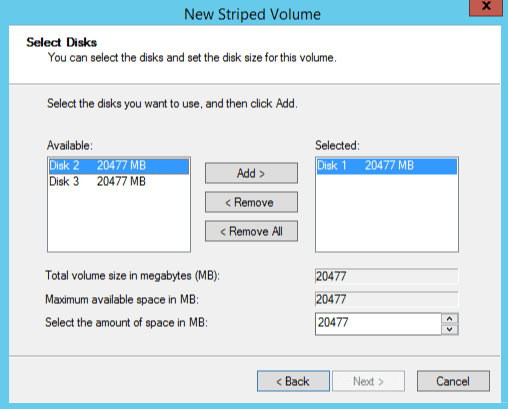Select Disk 3 in the Available list
Screen dimensions: 508x409
tap(119, 182)
